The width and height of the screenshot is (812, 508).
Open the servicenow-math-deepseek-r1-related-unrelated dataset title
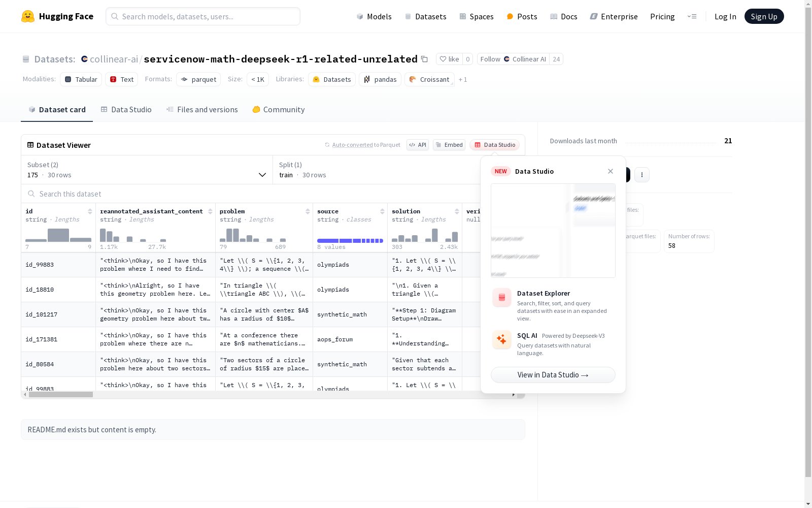pyautogui.click(x=281, y=59)
